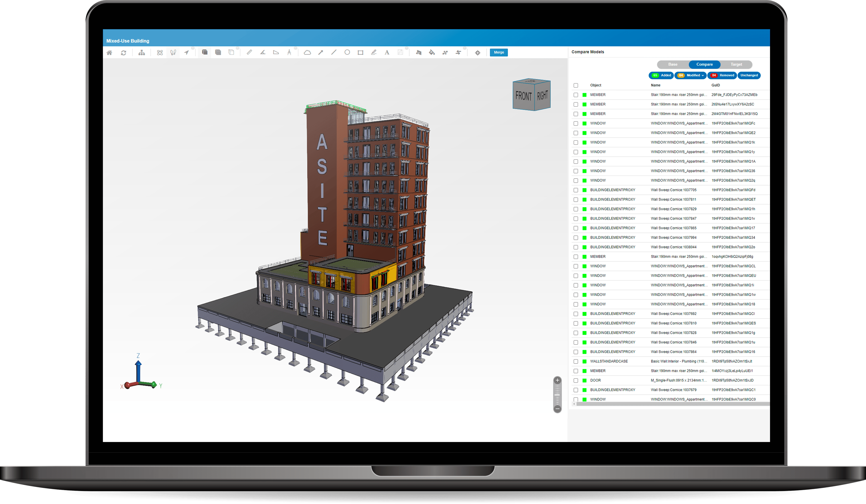866x504 pixels.
Task: Open the model tree hierarchy icon
Action: [142, 52]
